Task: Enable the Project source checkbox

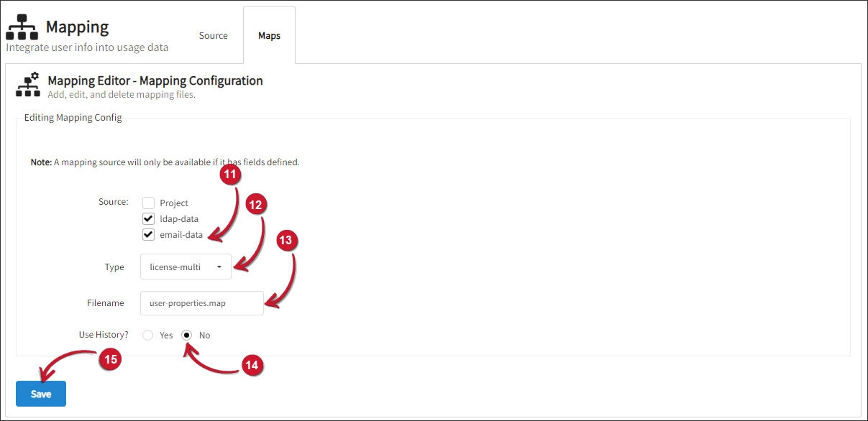Action: (x=149, y=203)
